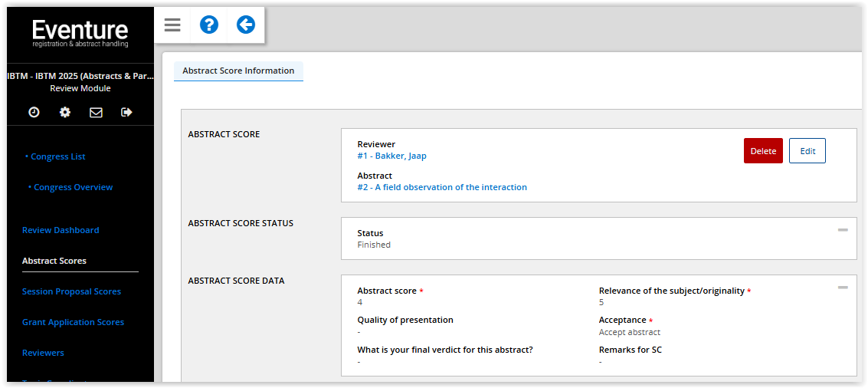
Task: Open abstract #2 field observation link
Action: point(442,187)
